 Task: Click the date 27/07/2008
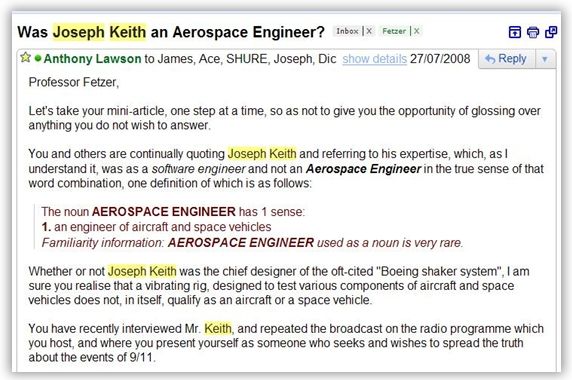tap(440, 59)
